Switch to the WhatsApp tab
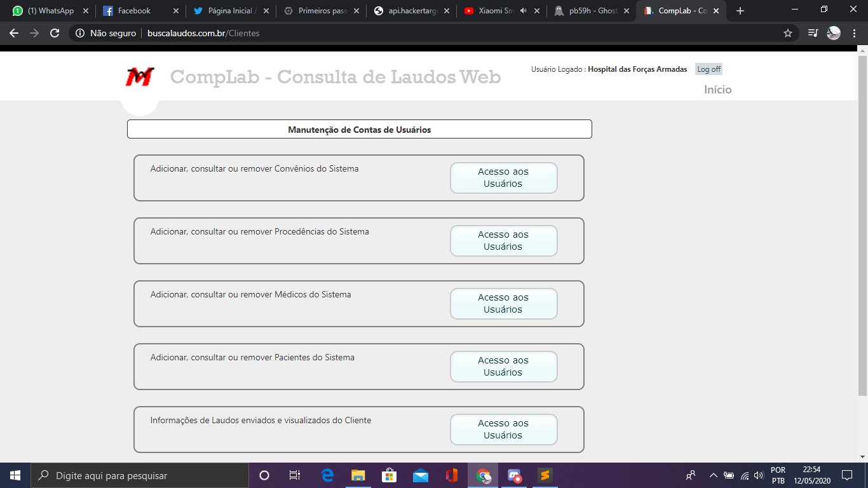This screenshot has width=868, height=488. (51, 11)
